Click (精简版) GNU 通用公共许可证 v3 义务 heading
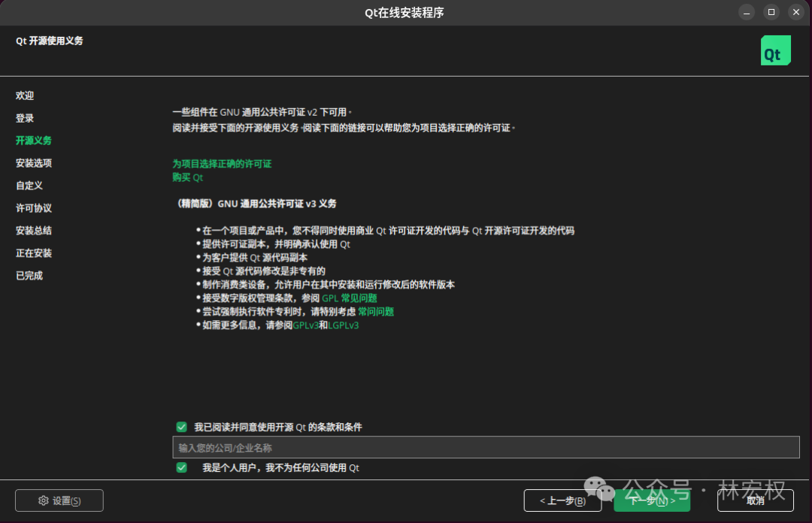 (x=256, y=204)
